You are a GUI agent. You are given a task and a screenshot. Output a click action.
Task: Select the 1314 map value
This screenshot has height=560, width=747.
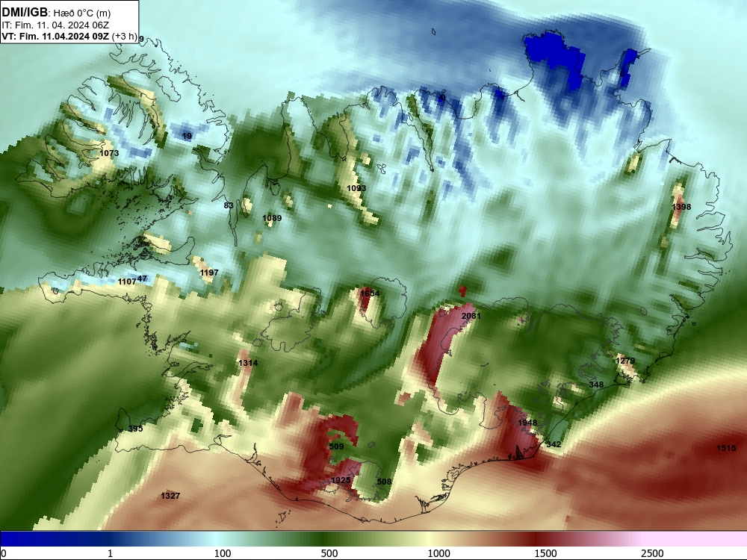tap(248, 363)
